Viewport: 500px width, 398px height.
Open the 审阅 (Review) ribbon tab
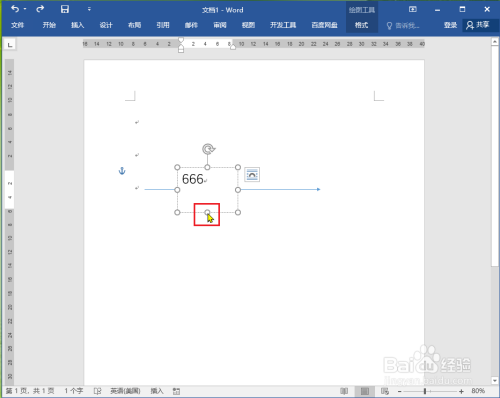point(220,25)
